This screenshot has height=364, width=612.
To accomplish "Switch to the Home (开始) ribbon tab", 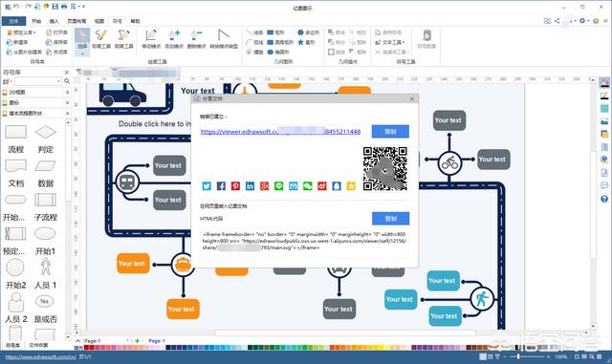I will [36, 21].
